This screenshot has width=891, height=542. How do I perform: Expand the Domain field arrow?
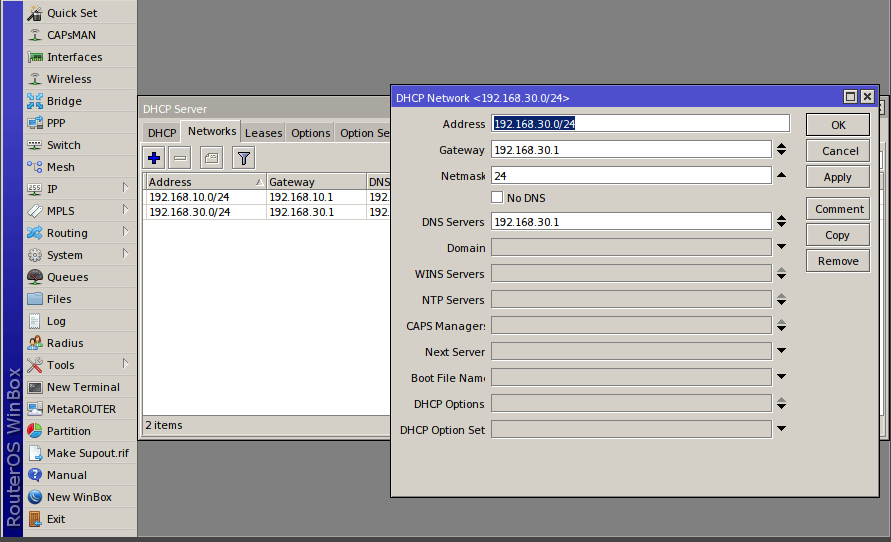click(781, 247)
